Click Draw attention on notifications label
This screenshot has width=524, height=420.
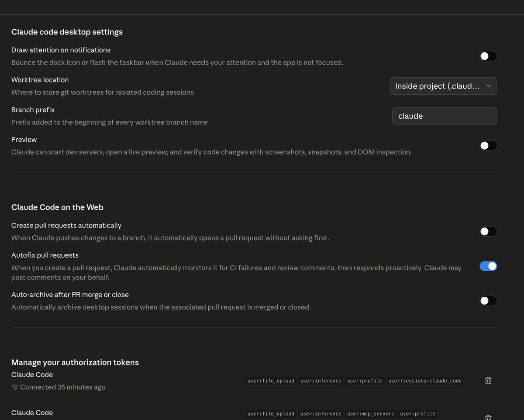click(61, 50)
